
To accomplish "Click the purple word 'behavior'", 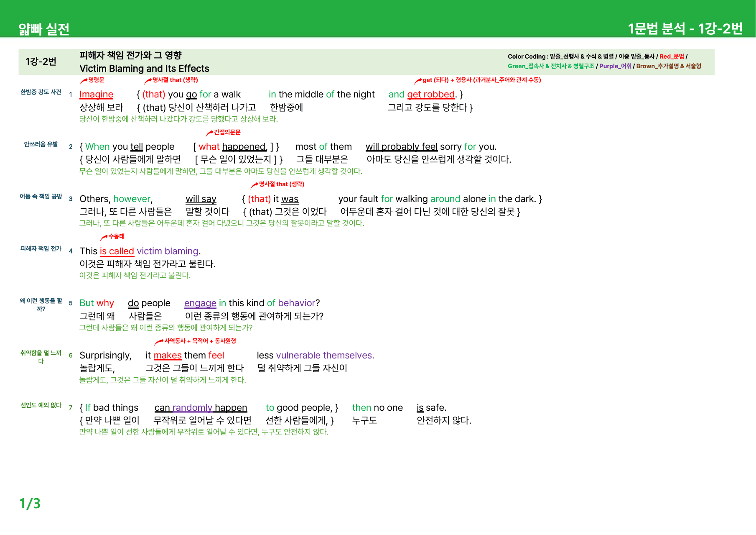I will click(296, 303).
